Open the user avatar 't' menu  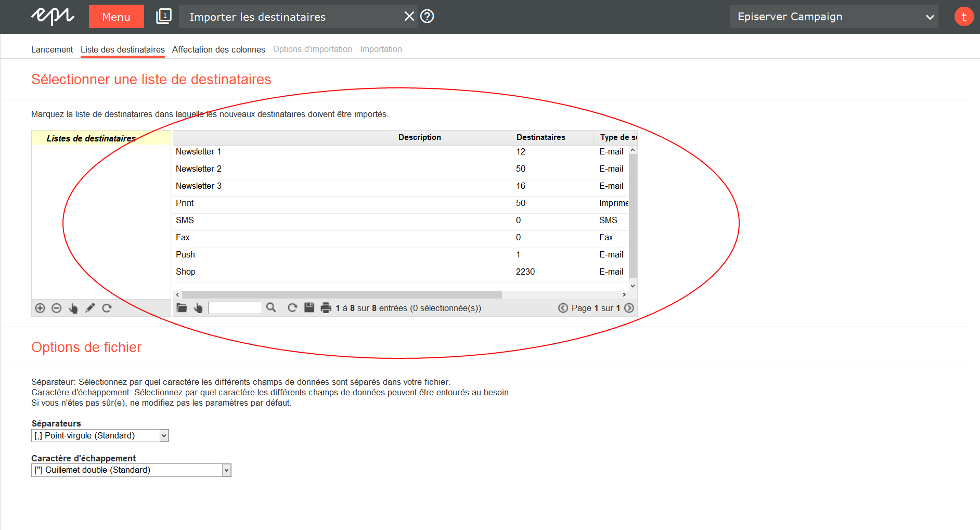[964, 17]
